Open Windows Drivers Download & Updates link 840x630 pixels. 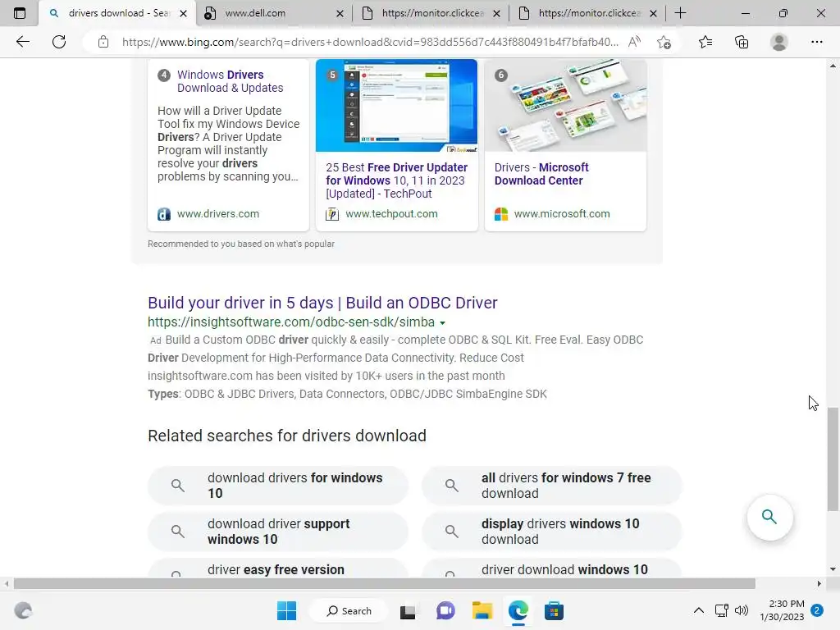[x=230, y=81]
